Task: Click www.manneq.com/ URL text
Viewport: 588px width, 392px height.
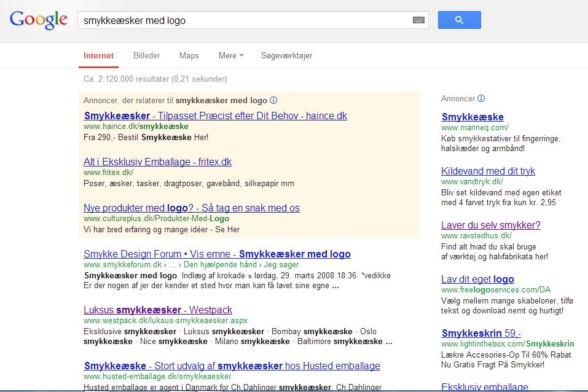Action: [x=475, y=128]
